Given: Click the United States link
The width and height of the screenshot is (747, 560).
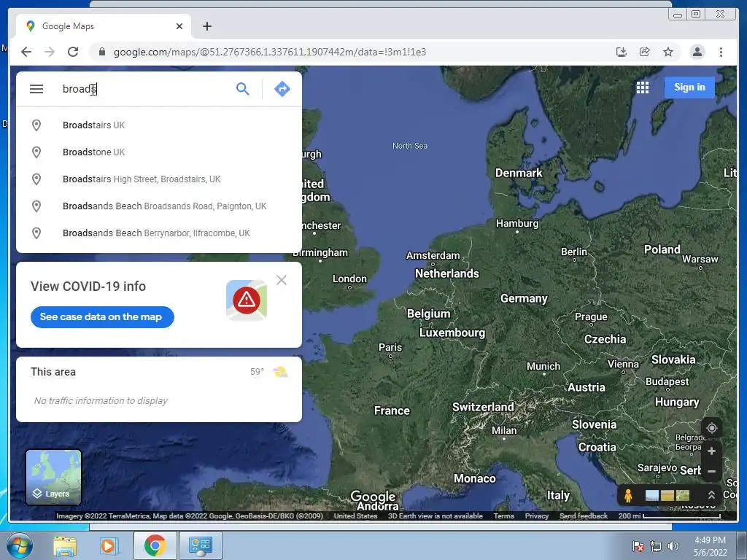Looking at the screenshot, I should pyautogui.click(x=355, y=516).
